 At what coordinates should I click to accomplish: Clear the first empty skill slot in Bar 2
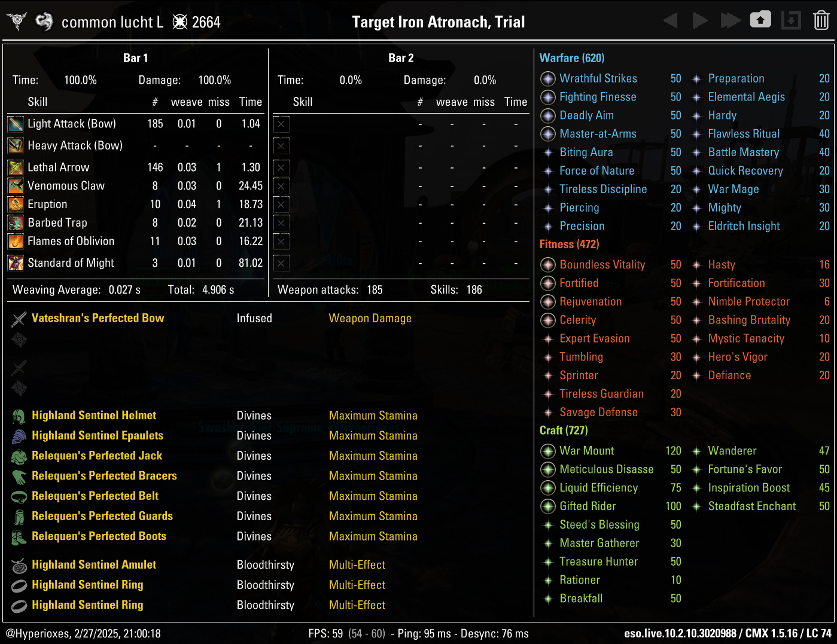coord(281,124)
